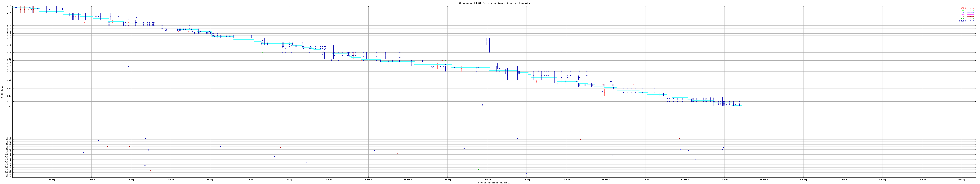Click the qter band label on y-axis

click(x=9, y=106)
